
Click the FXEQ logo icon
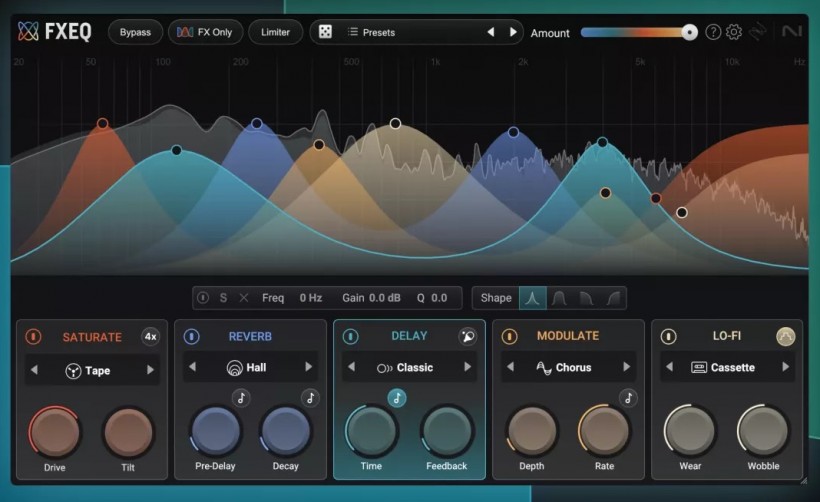(28, 31)
